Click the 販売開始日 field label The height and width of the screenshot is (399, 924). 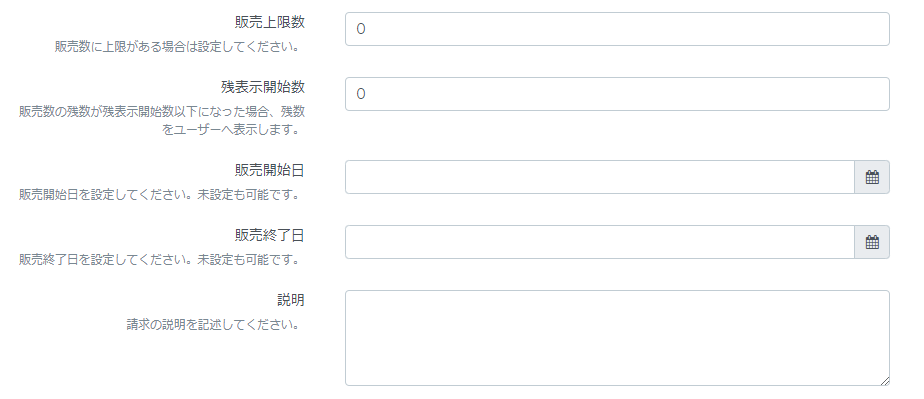click(269, 170)
